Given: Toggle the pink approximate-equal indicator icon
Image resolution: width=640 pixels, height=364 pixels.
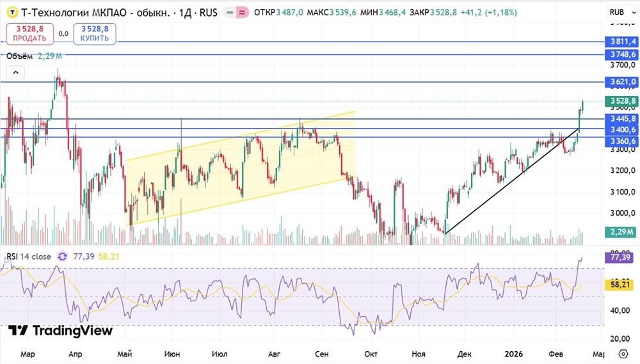Looking at the screenshot, I should 243,13.
